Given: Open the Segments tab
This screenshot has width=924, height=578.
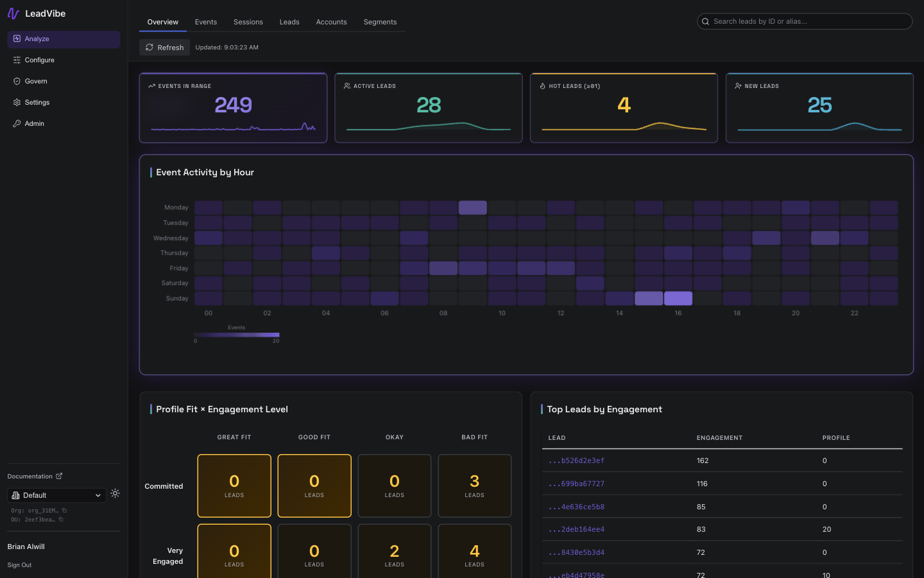Looking at the screenshot, I should coord(380,21).
